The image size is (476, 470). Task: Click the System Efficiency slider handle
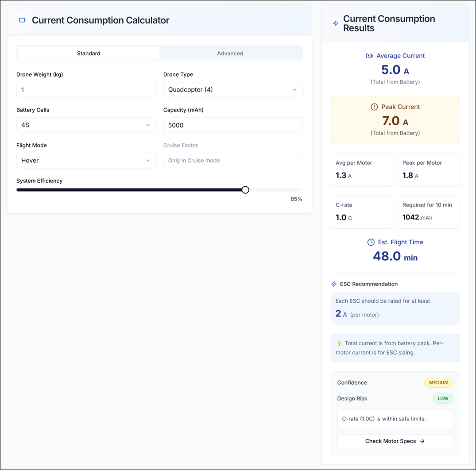[x=246, y=189]
